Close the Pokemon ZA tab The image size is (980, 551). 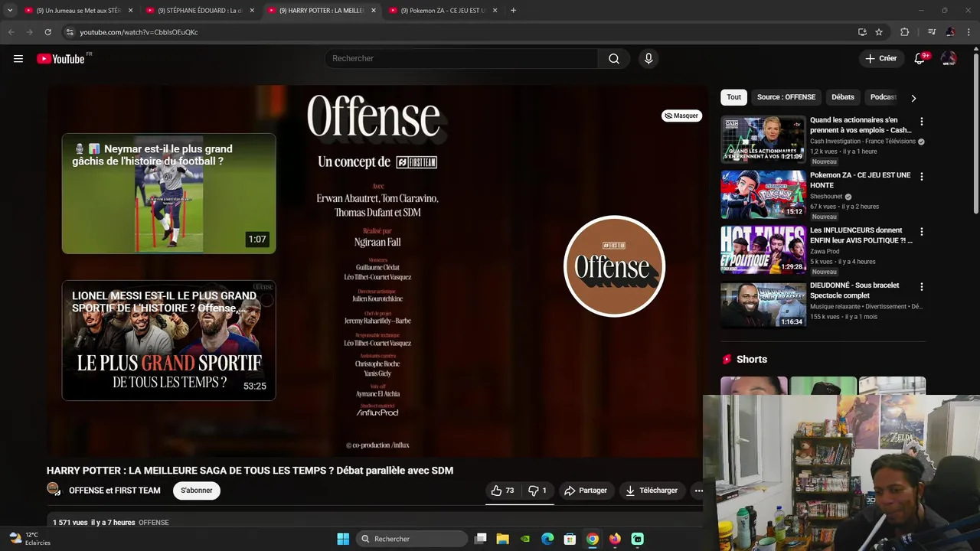pos(495,11)
